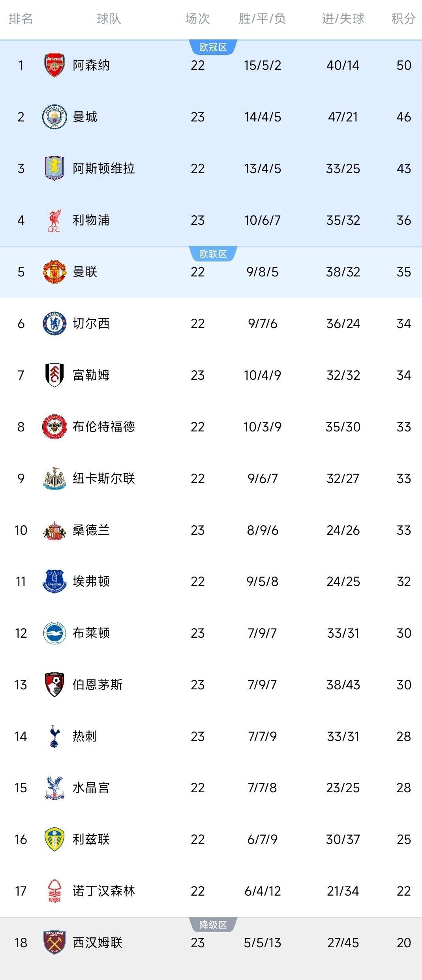The image size is (422, 980).
Task: Tap the 降级区 zone label
Action: click(213, 925)
